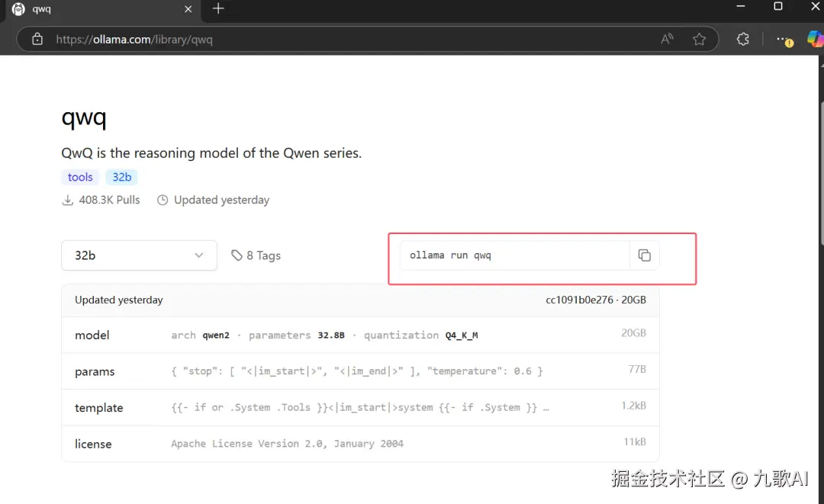Open a new browser tab with the plus button
This screenshot has height=504, width=824.
pyautogui.click(x=218, y=8)
